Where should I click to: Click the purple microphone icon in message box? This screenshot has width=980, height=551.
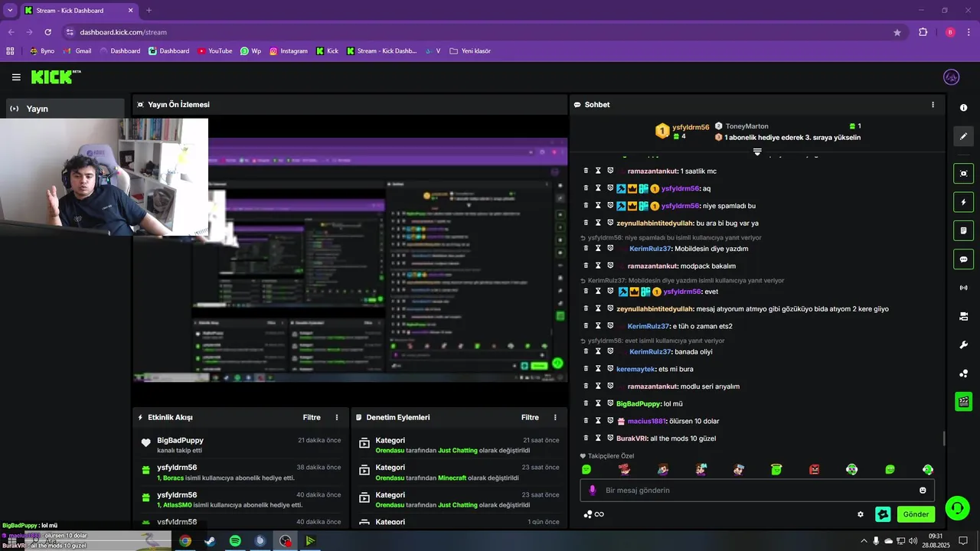[x=592, y=491]
